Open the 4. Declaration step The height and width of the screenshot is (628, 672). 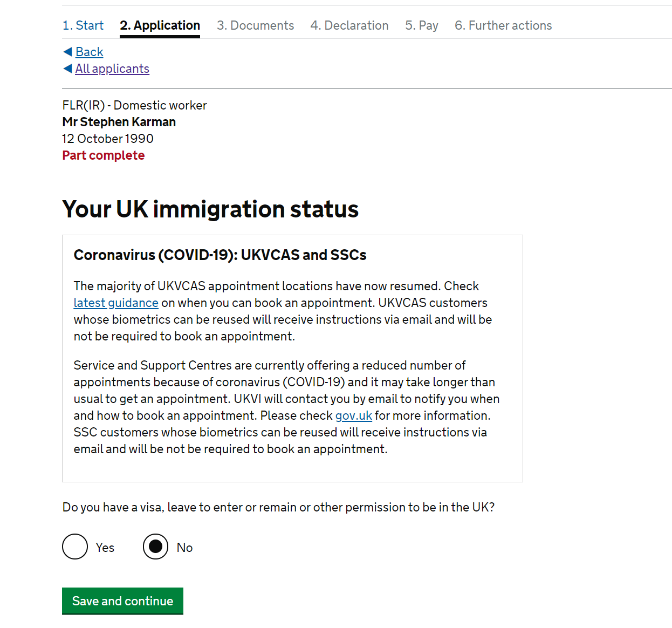[349, 25]
